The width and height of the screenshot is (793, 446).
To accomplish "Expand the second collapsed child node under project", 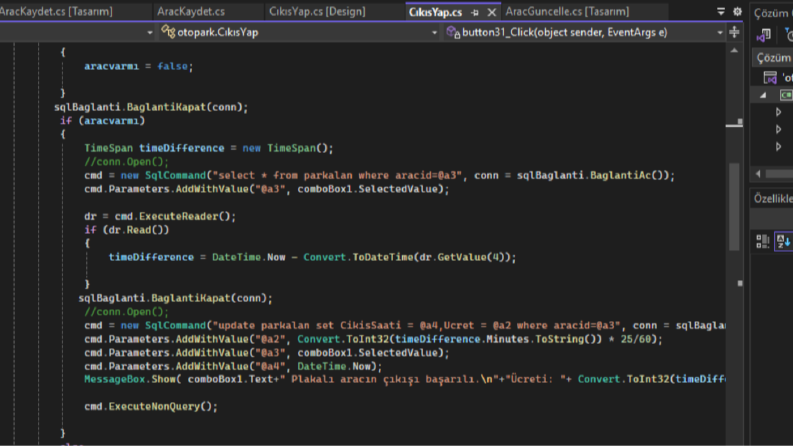I will pos(778,129).
